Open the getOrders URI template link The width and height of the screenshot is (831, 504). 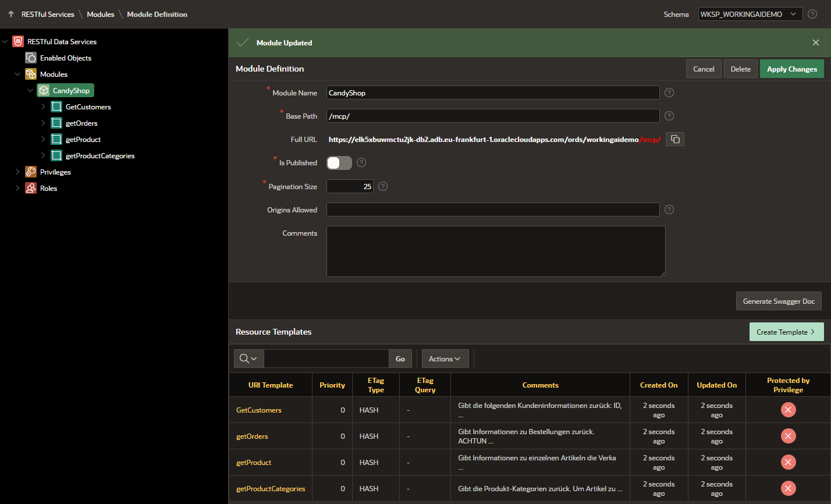252,436
